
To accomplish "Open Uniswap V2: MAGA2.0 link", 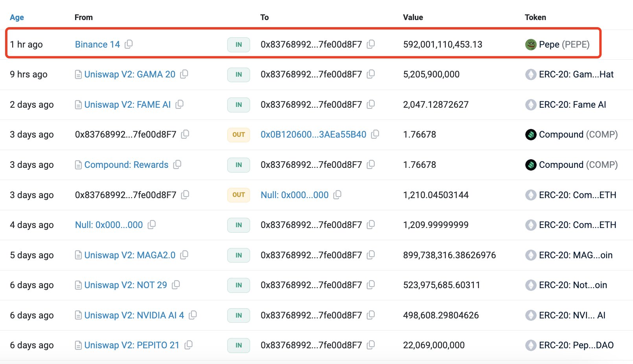I will 130,255.
